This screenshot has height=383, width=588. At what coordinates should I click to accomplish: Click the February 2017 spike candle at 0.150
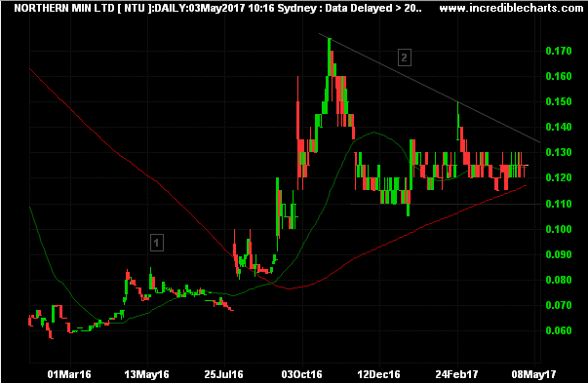pyautogui.click(x=458, y=121)
